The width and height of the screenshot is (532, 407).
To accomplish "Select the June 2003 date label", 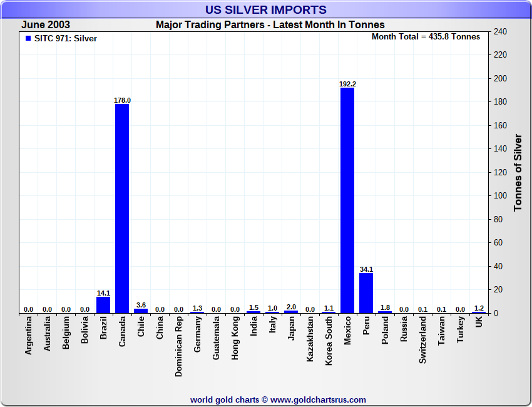I will pos(46,25).
